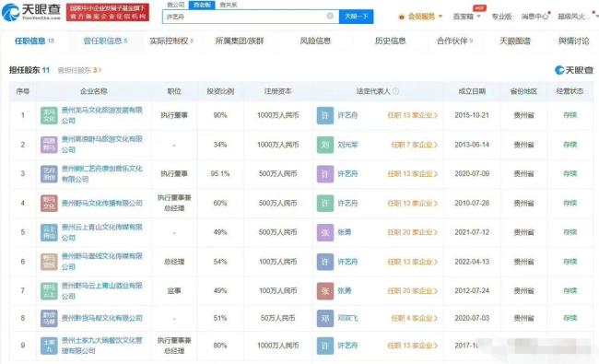Select 许艺舟 avatar in row 3

[x=325, y=174]
